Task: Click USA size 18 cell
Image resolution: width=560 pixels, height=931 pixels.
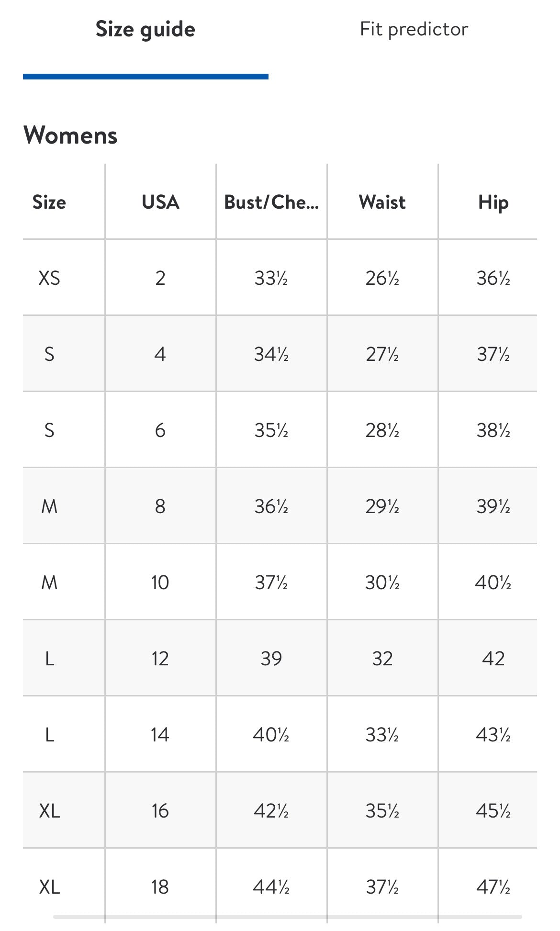Action: point(160,887)
